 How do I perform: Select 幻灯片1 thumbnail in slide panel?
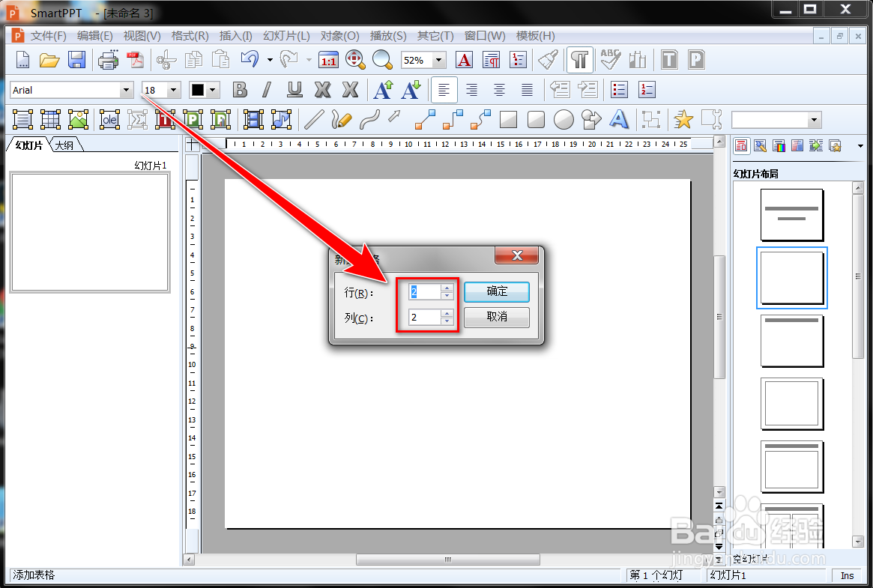coord(90,232)
